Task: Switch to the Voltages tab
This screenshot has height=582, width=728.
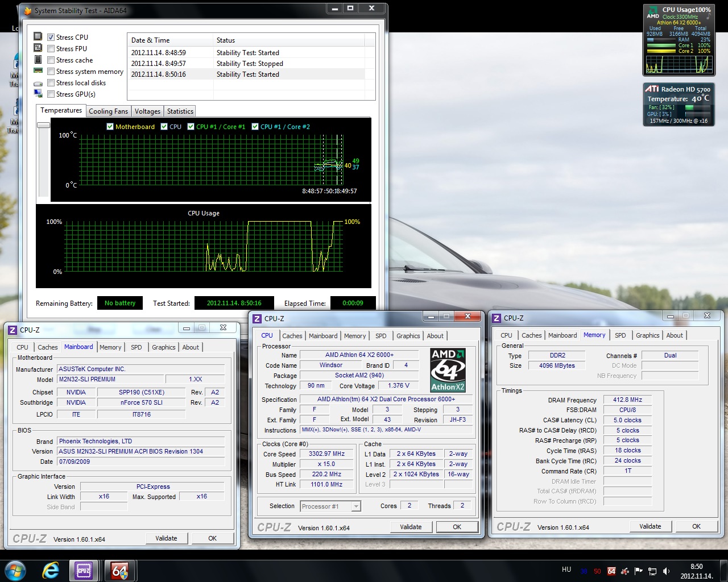Action: (x=147, y=111)
